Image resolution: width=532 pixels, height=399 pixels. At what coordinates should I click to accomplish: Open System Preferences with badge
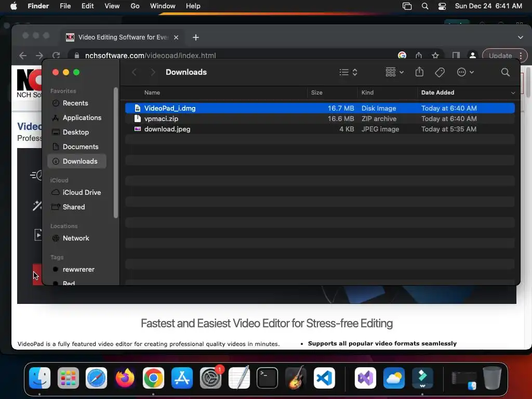click(211, 378)
